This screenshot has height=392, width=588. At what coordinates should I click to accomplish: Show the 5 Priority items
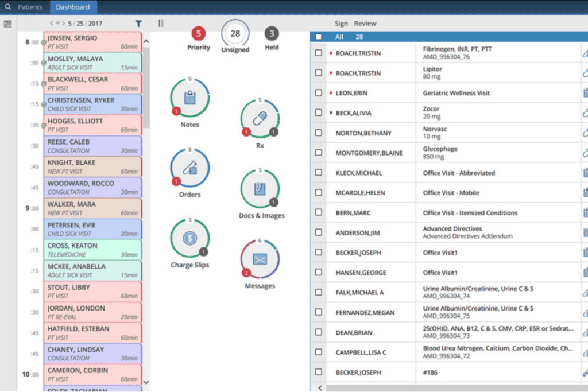(x=199, y=33)
